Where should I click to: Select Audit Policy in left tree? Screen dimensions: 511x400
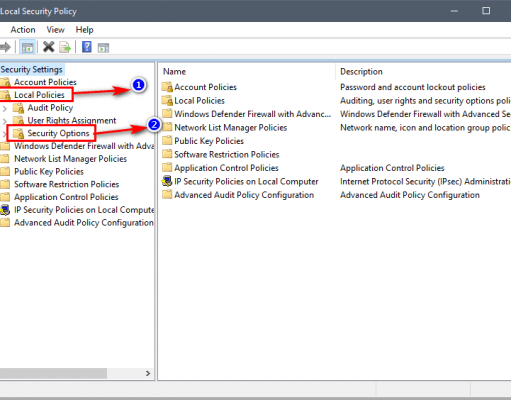coord(50,108)
